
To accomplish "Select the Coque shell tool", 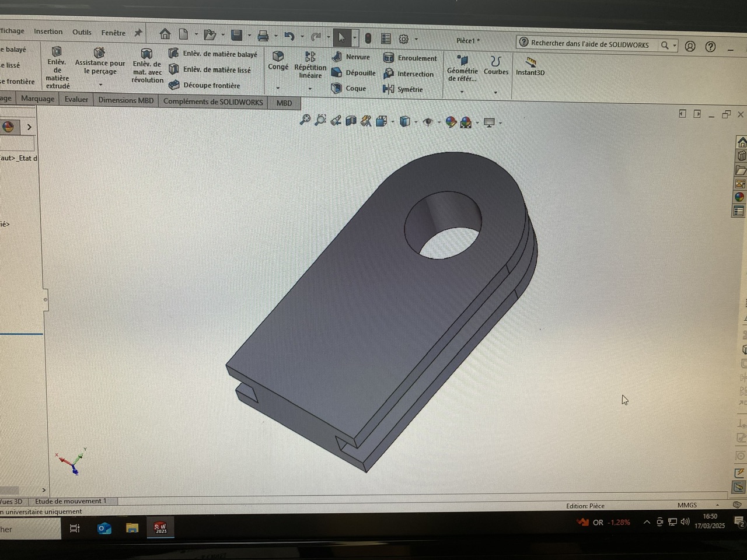I will (x=337, y=88).
